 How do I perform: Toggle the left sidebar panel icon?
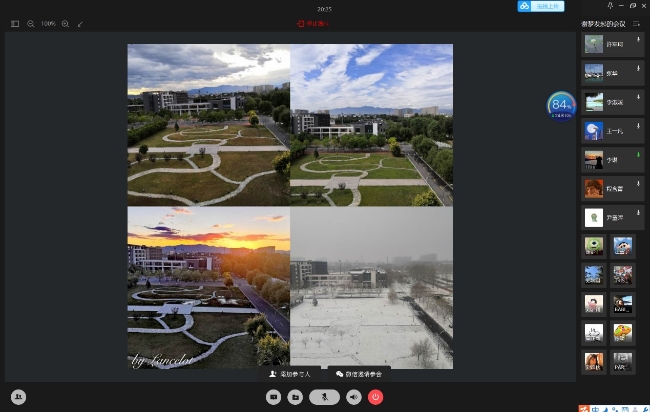15,23
